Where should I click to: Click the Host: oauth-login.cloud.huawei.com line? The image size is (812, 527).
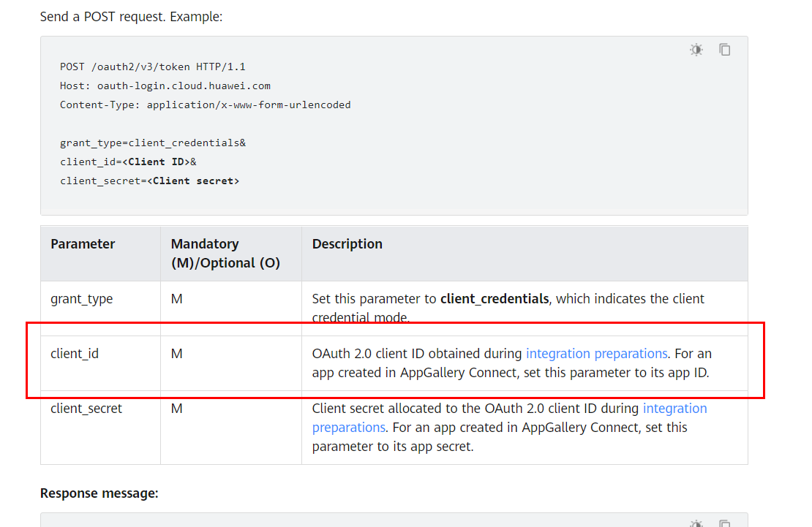point(165,86)
